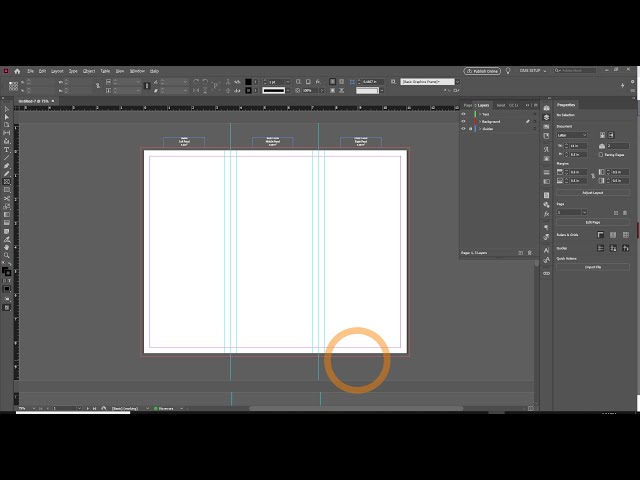Image resolution: width=640 pixels, height=480 pixels.
Task: Select the Pencil tool
Action: pyautogui.click(x=7, y=174)
